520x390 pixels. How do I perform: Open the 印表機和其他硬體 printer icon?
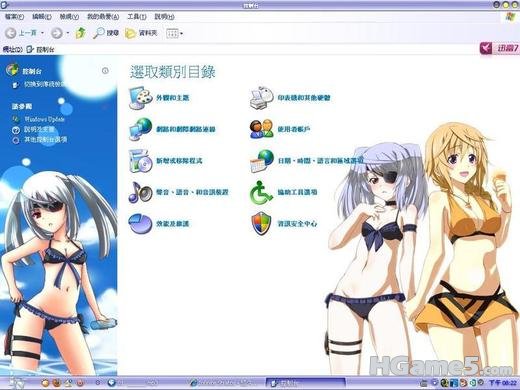(262, 98)
